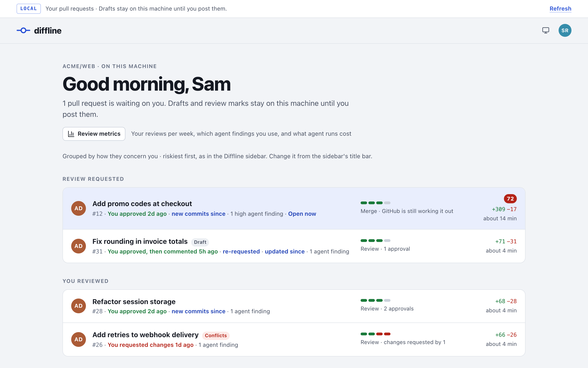Refresh the pull request list
Image resolution: width=588 pixels, height=368 pixels.
click(x=560, y=9)
